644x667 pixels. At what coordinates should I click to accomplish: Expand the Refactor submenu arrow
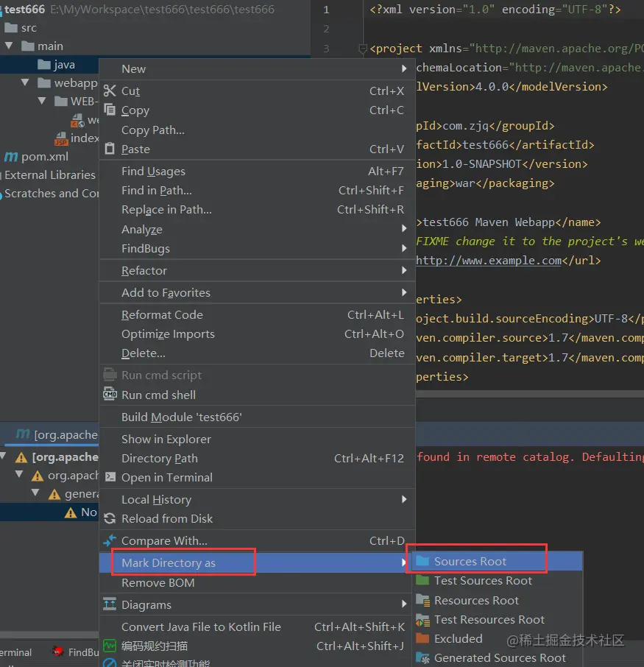[404, 270]
